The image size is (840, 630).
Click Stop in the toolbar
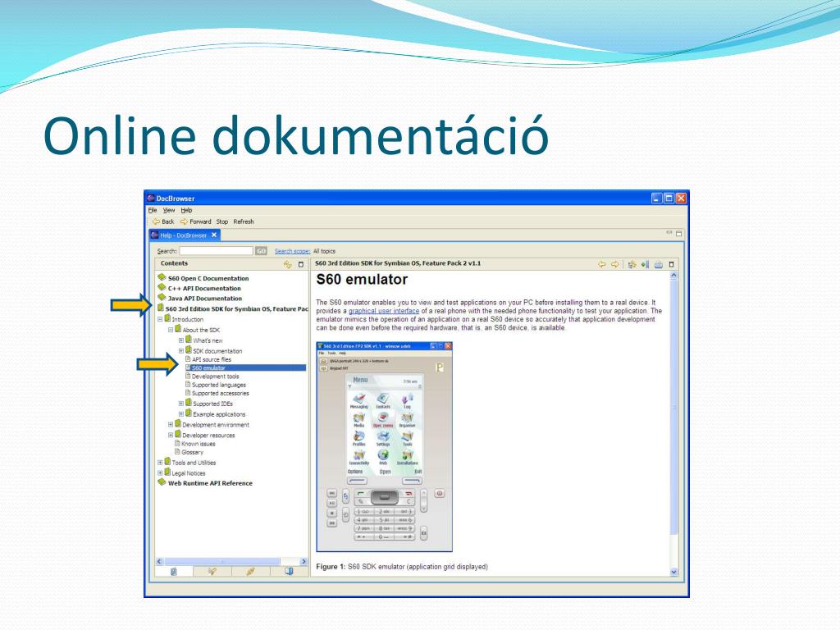click(221, 221)
